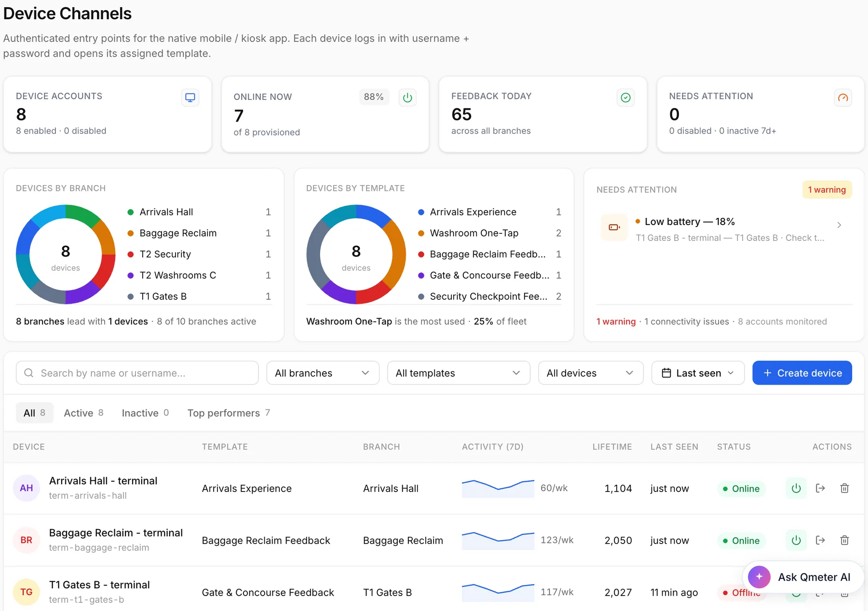Click sign-out icon for Arrivals Hall terminal
The height and width of the screenshot is (611, 868).
[x=820, y=488]
